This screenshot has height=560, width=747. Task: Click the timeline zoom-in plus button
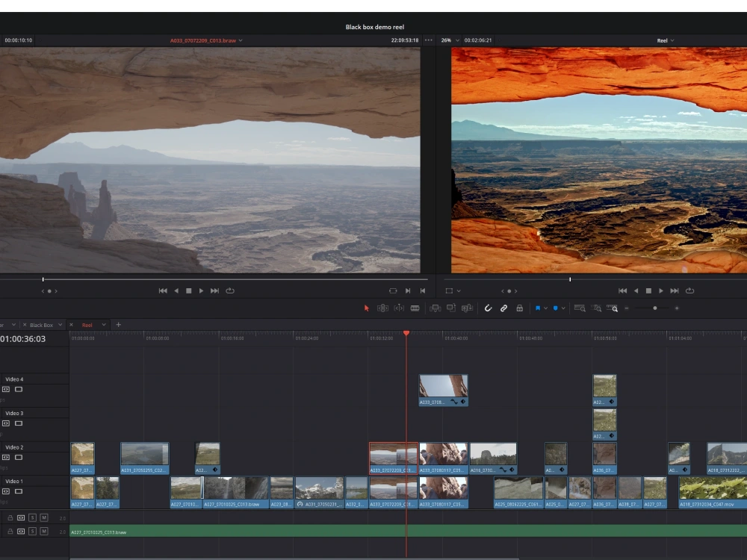pos(677,308)
